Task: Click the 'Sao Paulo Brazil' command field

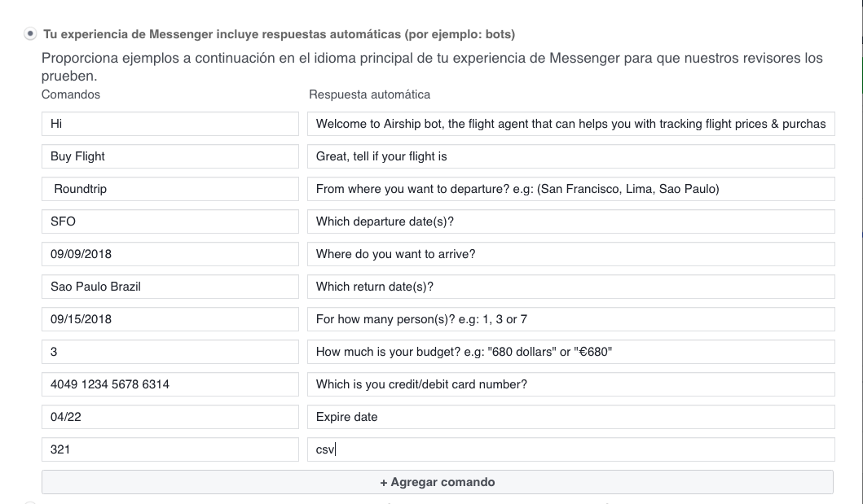Action: (170, 287)
